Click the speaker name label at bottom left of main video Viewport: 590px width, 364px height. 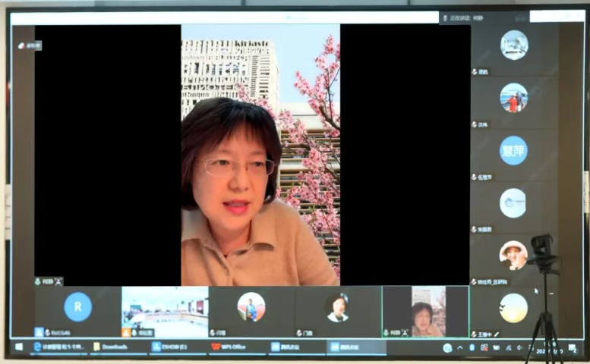click(47, 281)
